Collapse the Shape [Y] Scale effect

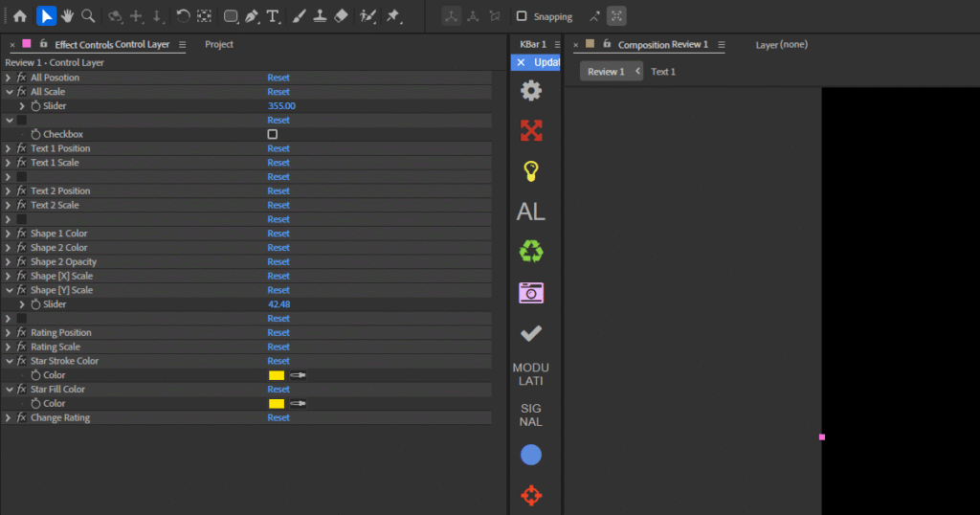point(9,291)
